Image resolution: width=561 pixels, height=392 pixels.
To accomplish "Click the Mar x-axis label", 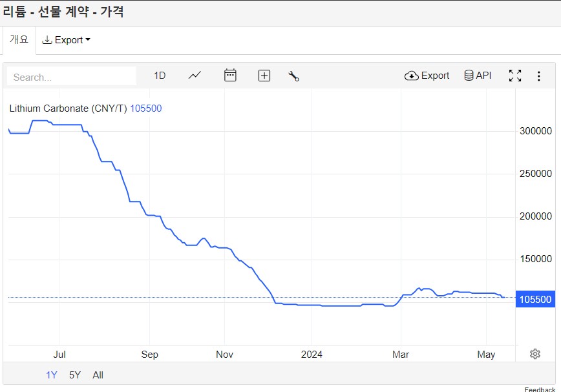I will pos(400,354).
